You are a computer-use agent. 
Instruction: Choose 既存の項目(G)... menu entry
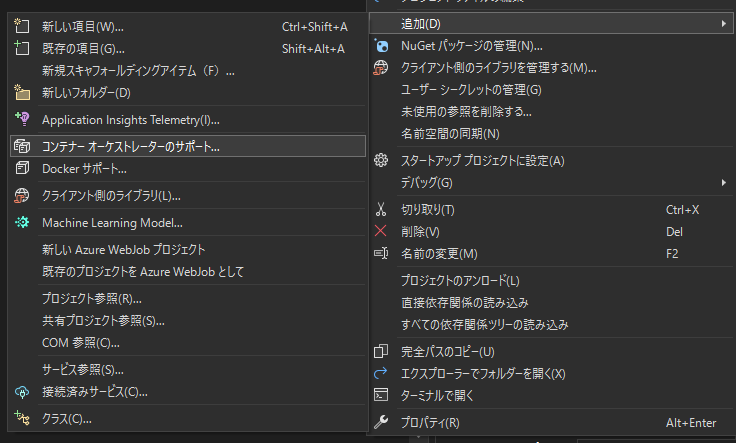(188, 49)
